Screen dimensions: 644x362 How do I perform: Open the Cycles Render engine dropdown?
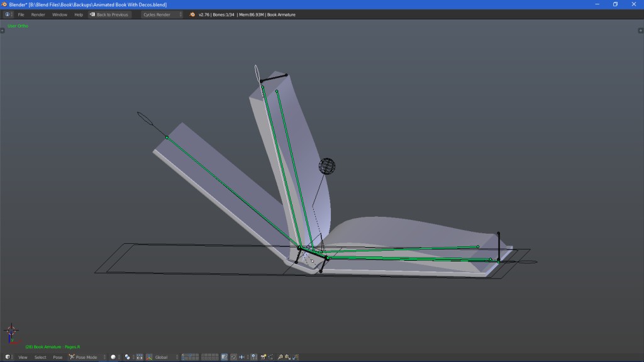click(162, 14)
